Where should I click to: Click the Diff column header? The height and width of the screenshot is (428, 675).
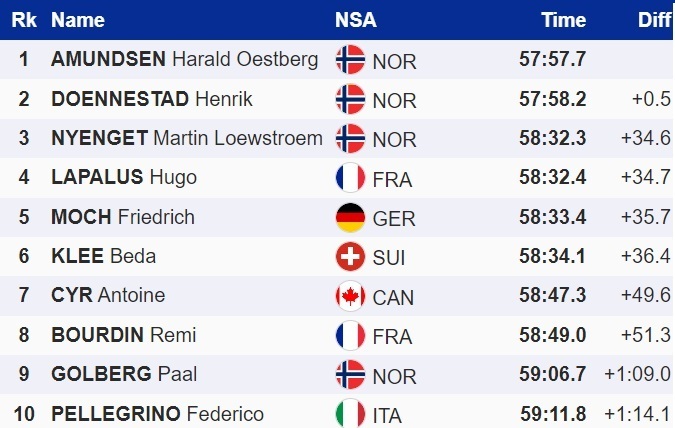pos(654,20)
